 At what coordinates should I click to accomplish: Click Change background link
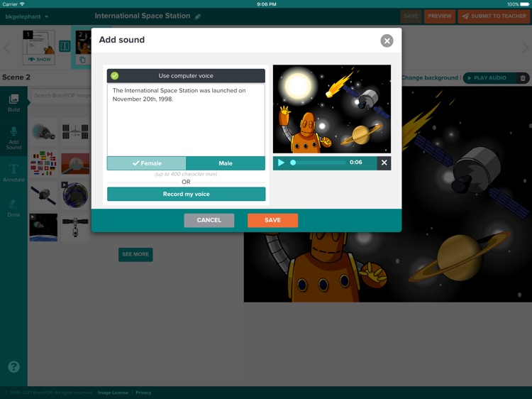tap(430, 78)
